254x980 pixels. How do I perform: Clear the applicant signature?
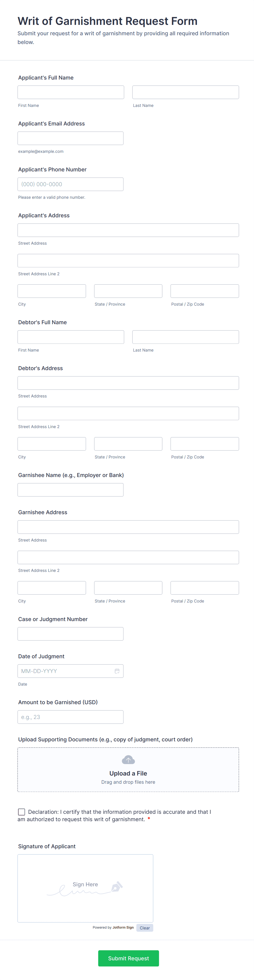coord(144,928)
